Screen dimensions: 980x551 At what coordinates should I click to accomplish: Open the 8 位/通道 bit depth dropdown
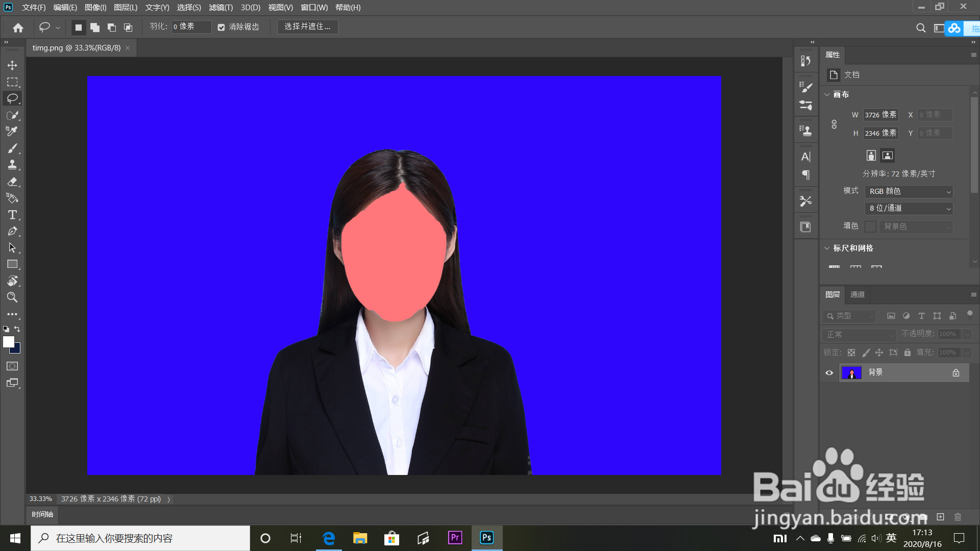point(909,208)
